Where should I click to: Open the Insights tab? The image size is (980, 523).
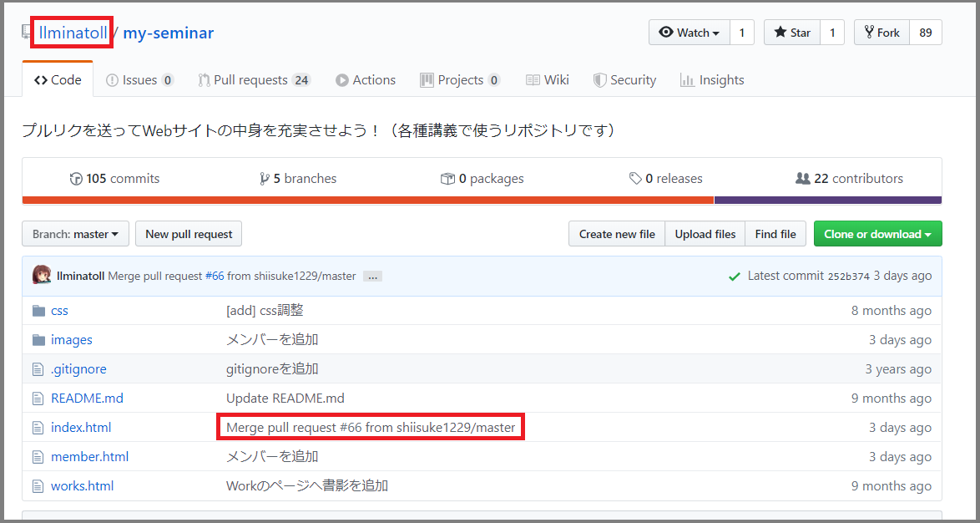(712, 79)
